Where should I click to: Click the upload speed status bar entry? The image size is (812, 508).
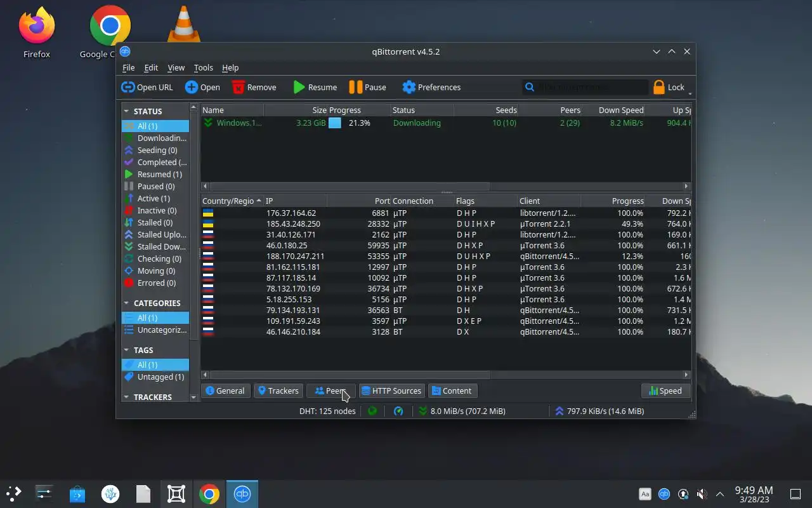600,411
